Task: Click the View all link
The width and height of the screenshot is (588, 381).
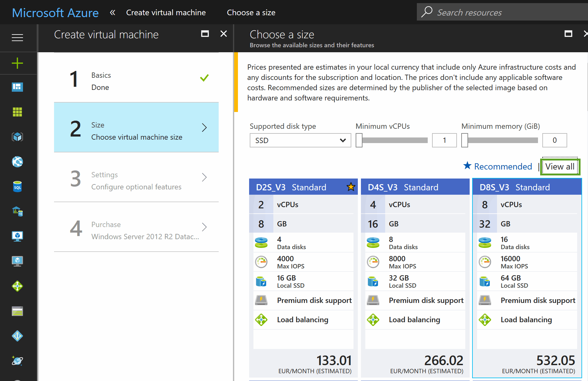Action: pyautogui.click(x=560, y=166)
